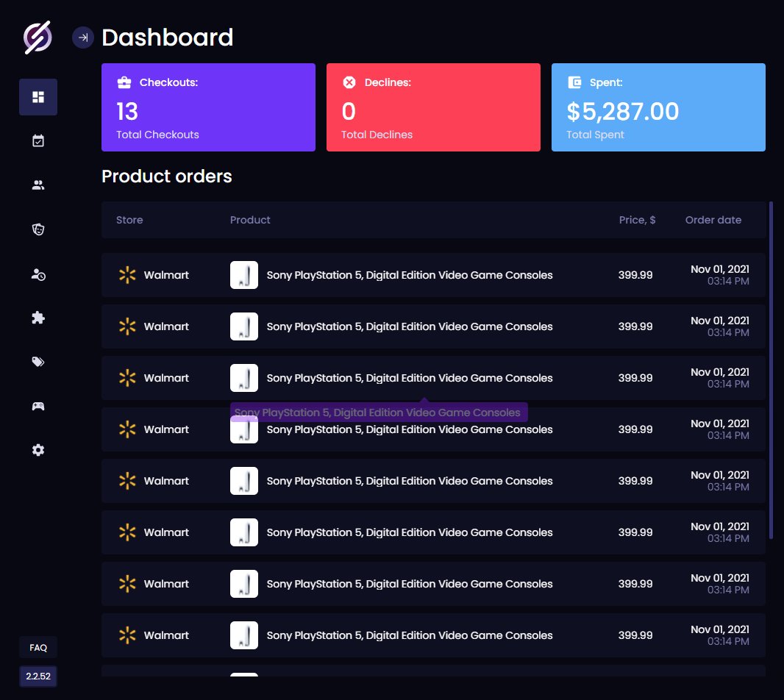Click the $5,287.00 spent amount
This screenshot has width=784, height=700.
622,111
